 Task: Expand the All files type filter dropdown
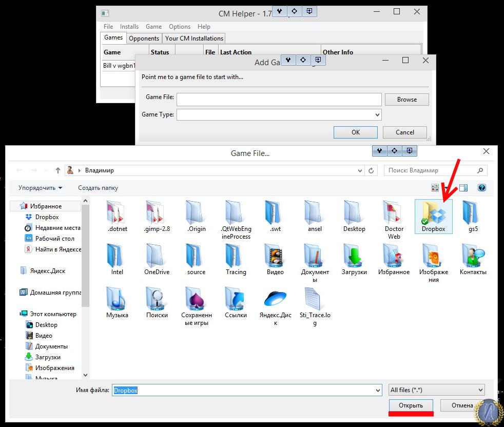pos(436,390)
